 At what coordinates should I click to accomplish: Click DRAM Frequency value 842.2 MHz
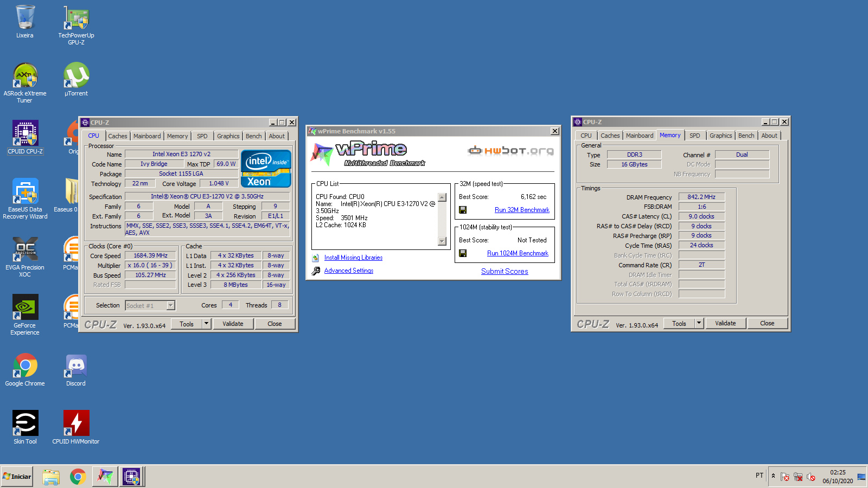[x=701, y=197]
